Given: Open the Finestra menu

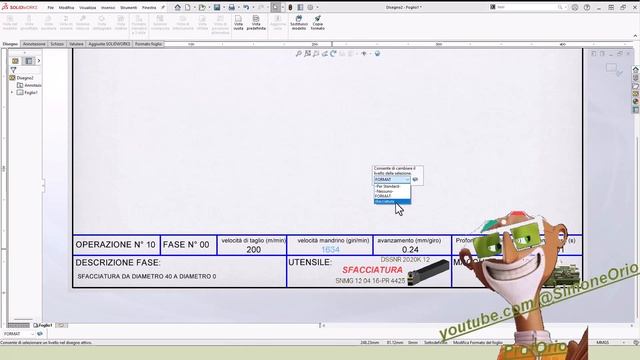Looking at the screenshot, I should (x=149, y=8).
